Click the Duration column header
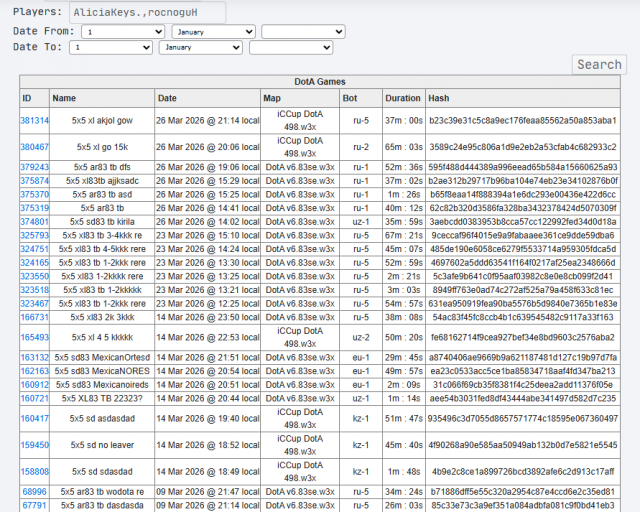Image resolution: width=640 pixels, height=512 pixels. [x=404, y=98]
